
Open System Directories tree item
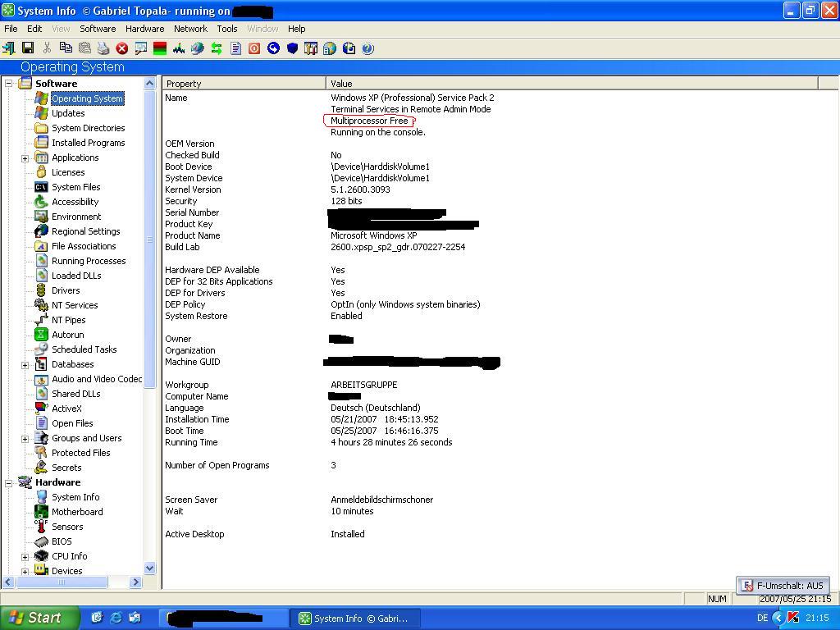point(88,127)
